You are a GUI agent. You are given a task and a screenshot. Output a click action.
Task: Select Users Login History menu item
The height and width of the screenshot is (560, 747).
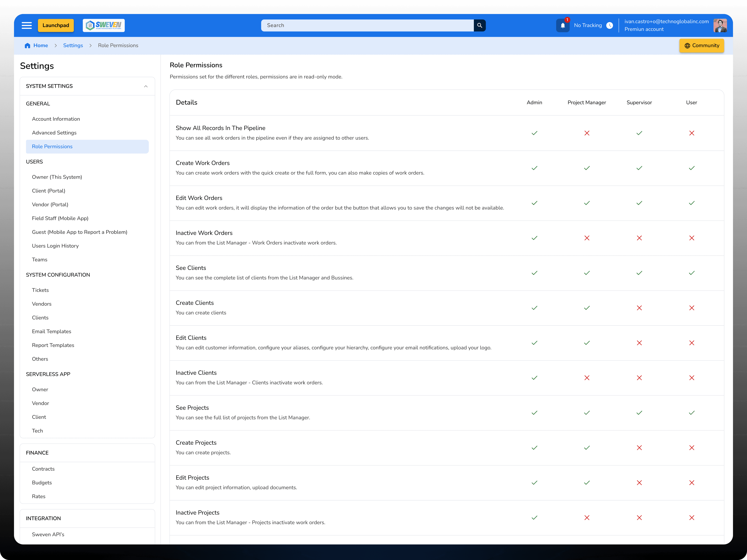click(x=55, y=246)
